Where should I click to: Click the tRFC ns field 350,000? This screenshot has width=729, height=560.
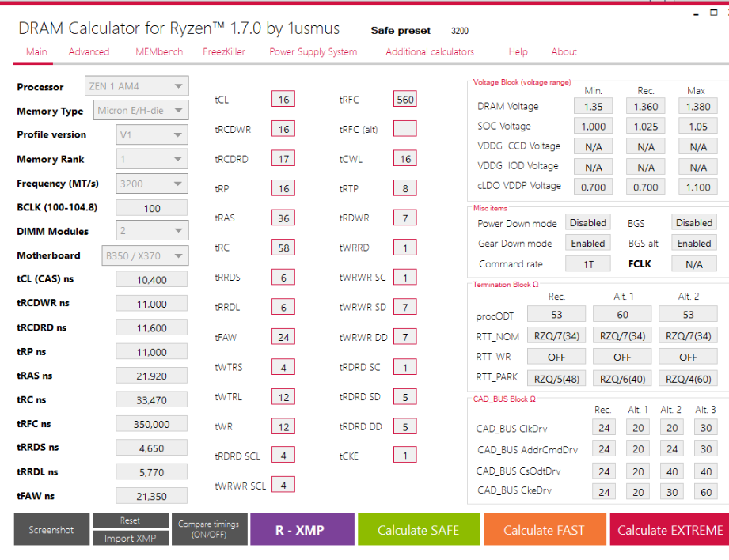(151, 424)
